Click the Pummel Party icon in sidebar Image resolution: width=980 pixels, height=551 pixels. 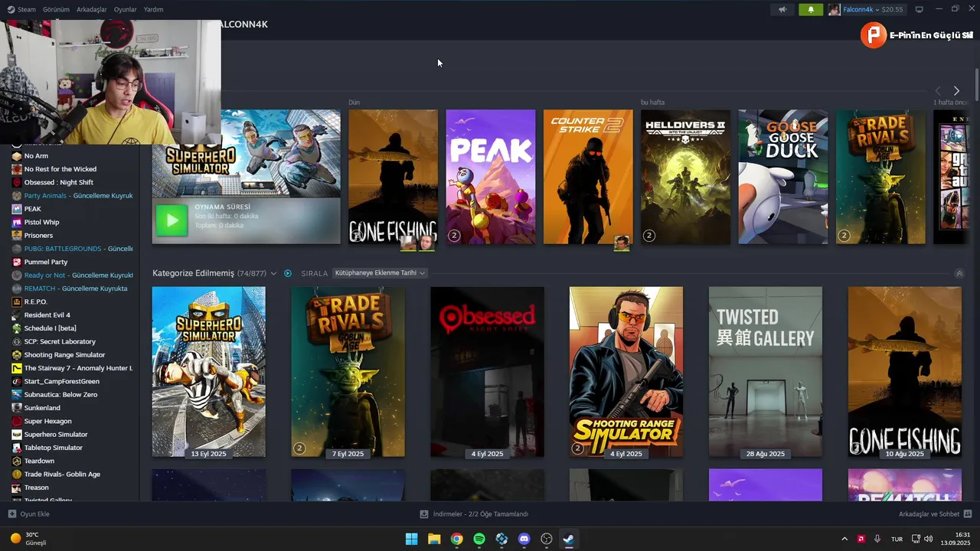click(17, 262)
